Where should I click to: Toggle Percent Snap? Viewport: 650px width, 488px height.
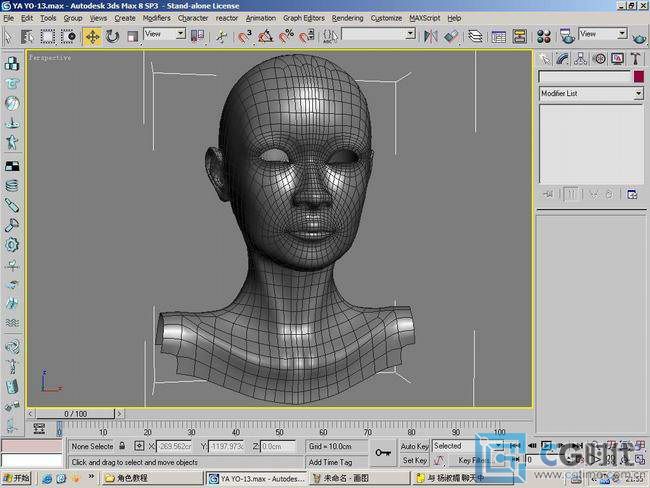coord(286,36)
